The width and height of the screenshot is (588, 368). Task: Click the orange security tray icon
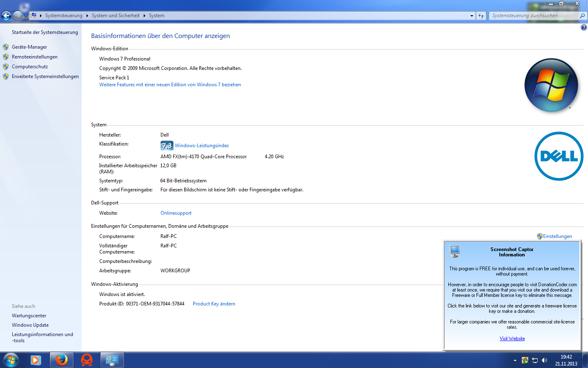coord(525,360)
